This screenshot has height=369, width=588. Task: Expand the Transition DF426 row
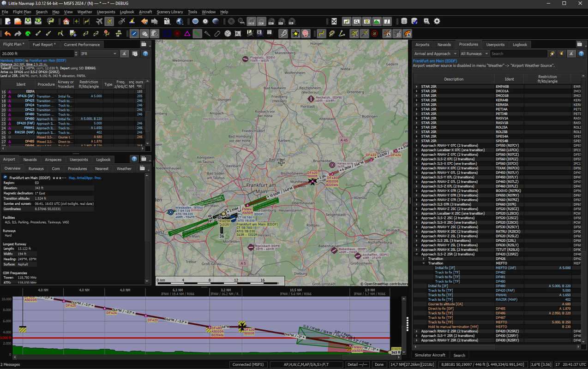424,259
